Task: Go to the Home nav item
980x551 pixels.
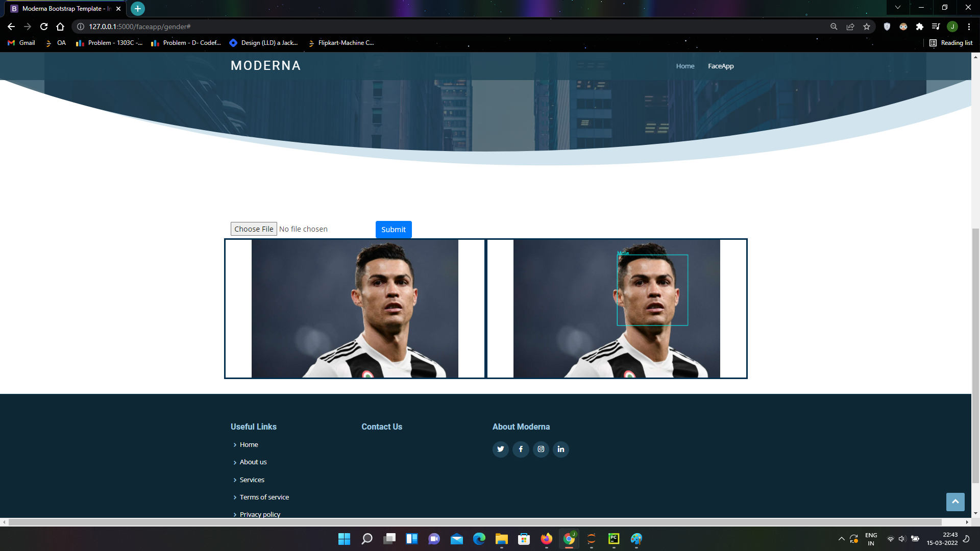Action: [685, 66]
